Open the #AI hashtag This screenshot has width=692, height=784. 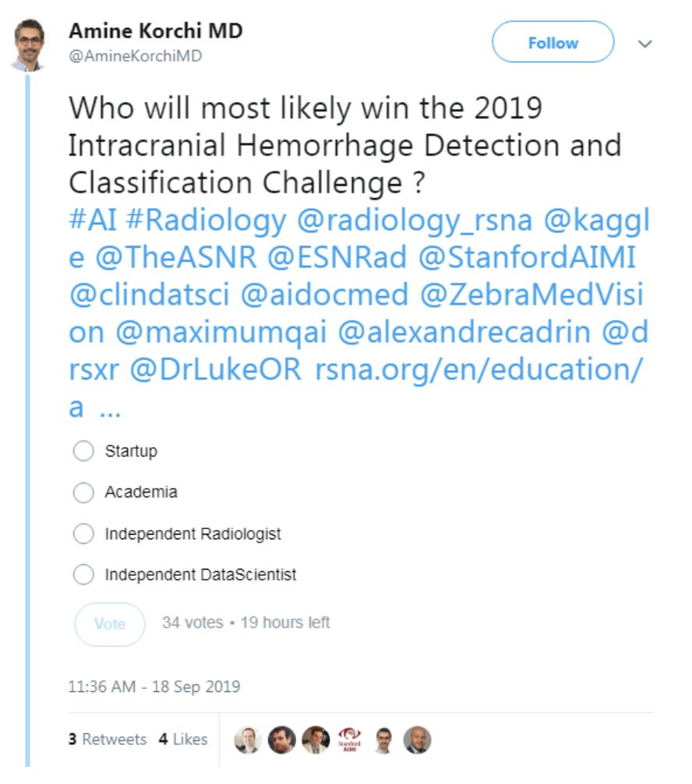92,221
